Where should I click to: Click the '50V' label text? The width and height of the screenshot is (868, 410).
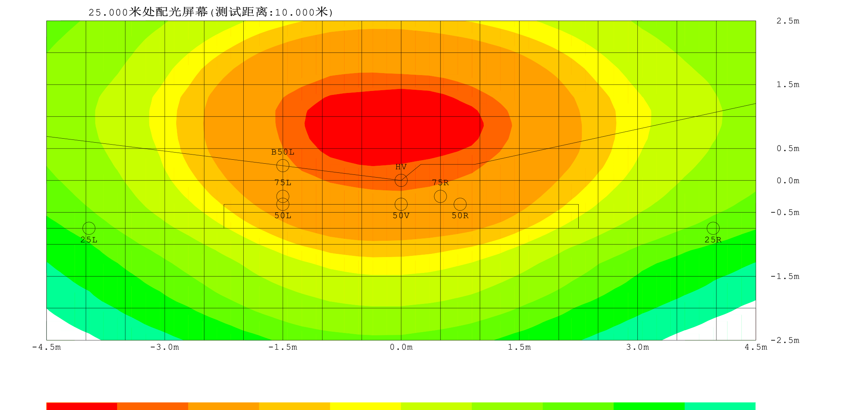point(401,216)
